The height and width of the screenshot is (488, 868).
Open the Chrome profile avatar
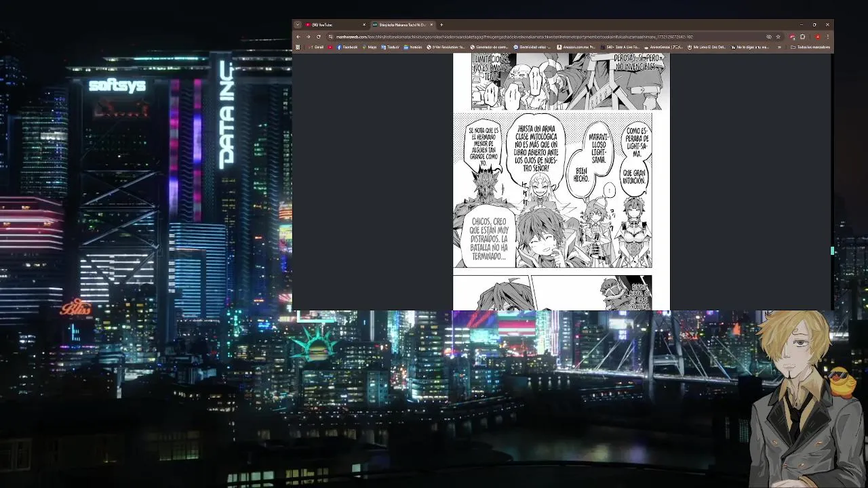pyautogui.click(x=818, y=37)
